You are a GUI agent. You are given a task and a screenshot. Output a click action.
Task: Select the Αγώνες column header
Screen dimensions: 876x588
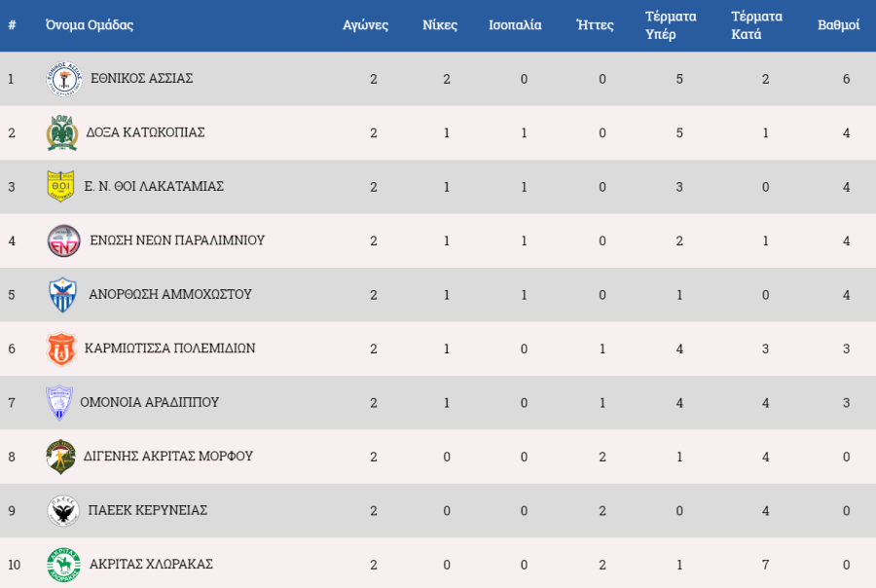365,25
